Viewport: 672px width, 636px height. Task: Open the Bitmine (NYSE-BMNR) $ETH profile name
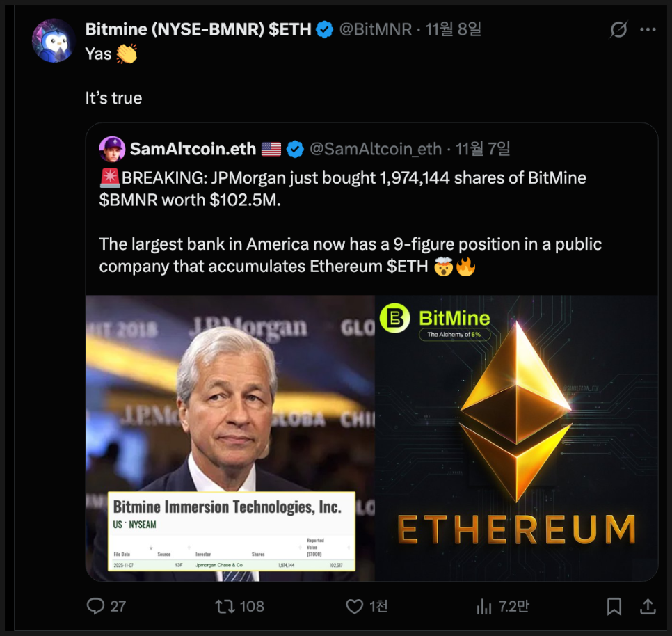click(x=198, y=29)
